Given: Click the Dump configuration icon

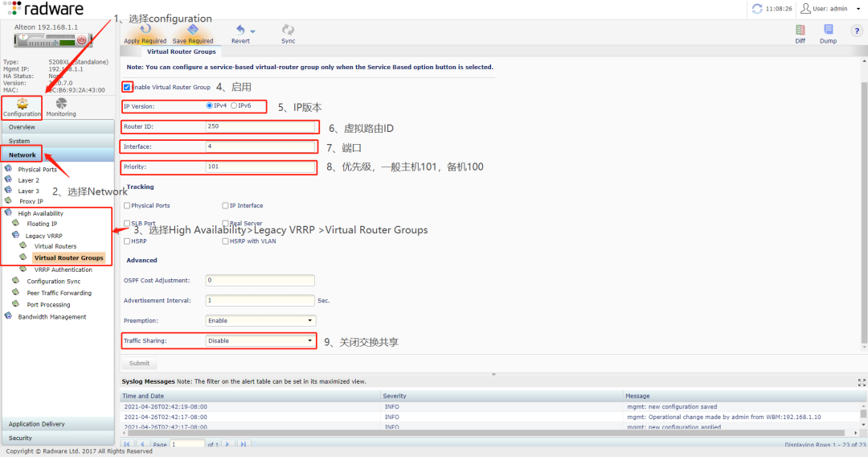Looking at the screenshot, I should coord(828,30).
